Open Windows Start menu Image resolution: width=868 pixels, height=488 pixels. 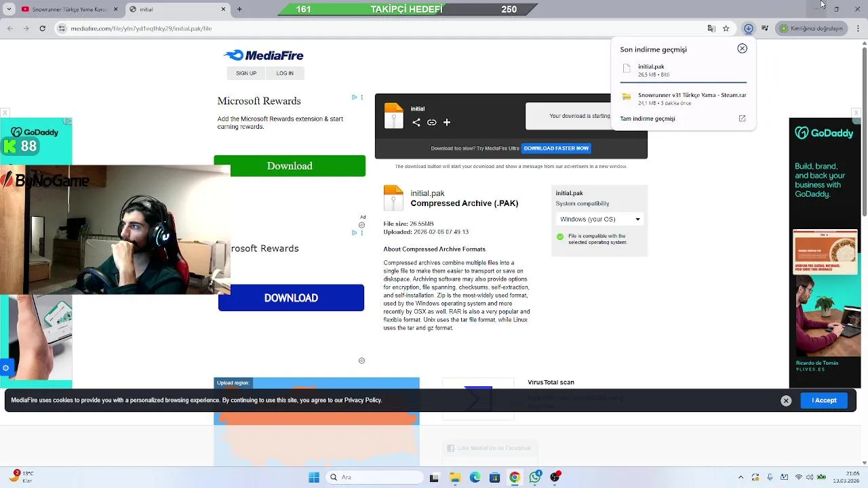click(x=314, y=477)
